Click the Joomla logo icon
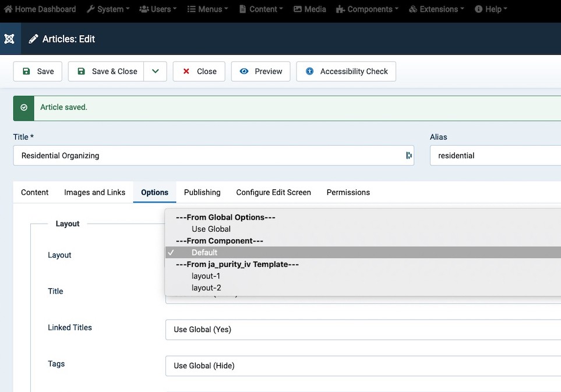Image resolution: width=561 pixels, height=392 pixels. point(9,39)
